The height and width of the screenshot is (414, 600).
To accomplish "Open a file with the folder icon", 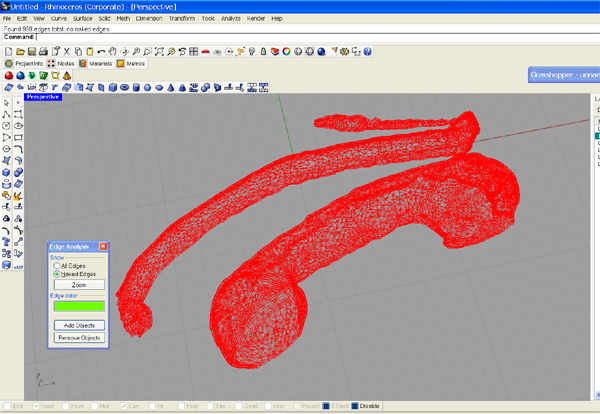I will pyautogui.click(x=20, y=51).
